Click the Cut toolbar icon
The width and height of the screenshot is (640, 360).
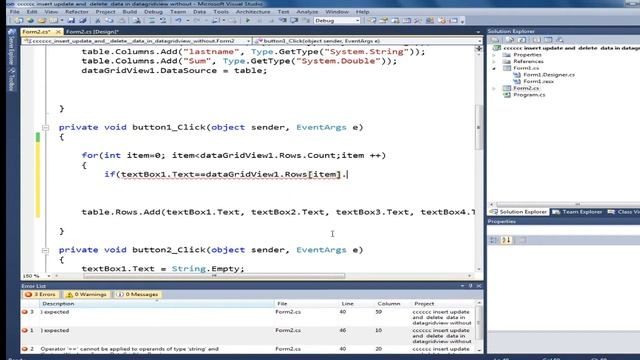point(98,20)
